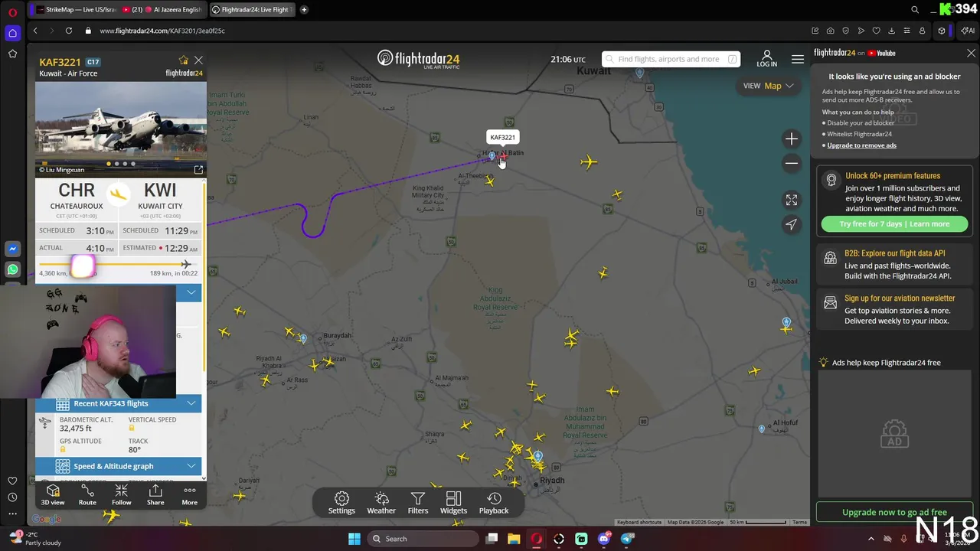The image size is (980, 551).
Task: Open the hamburger main menu
Action: (x=798, y=59)
